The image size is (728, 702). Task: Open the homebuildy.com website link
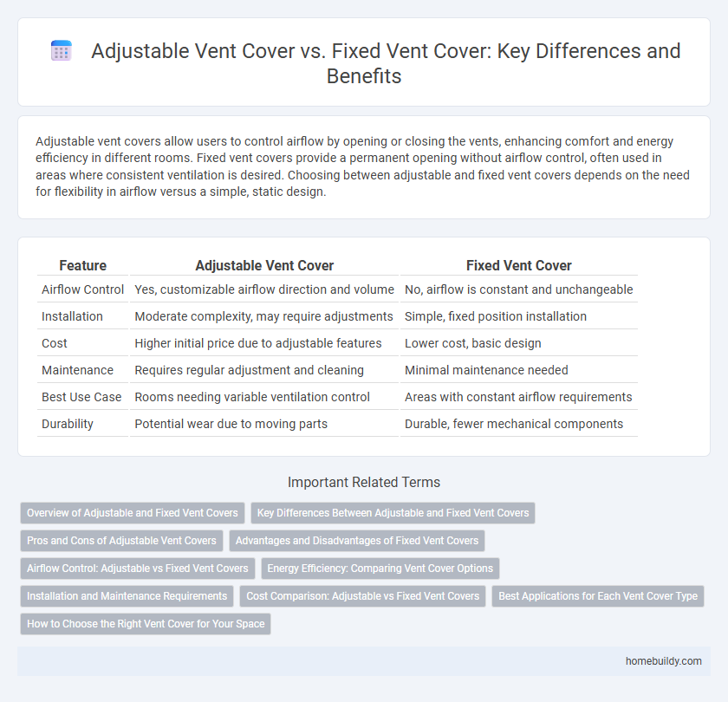pyautogui.click(x=664, y=660)
